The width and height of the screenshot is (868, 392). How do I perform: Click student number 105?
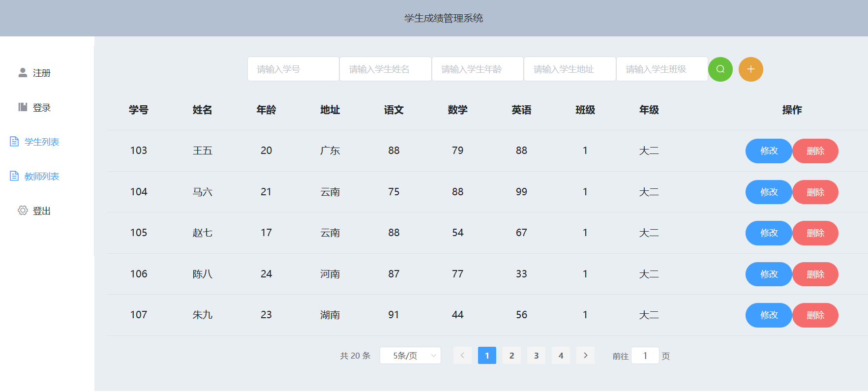pos(139,233)
